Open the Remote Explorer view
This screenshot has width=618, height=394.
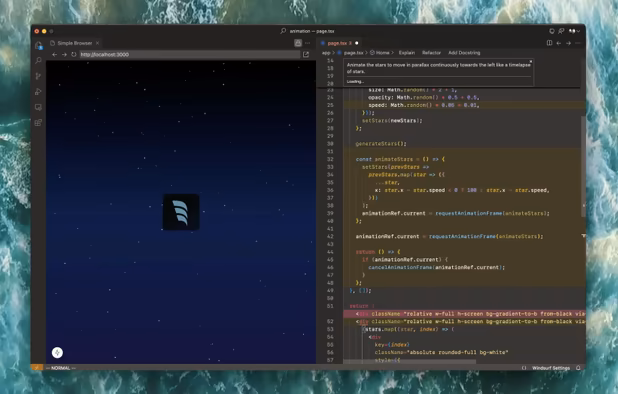38,107
